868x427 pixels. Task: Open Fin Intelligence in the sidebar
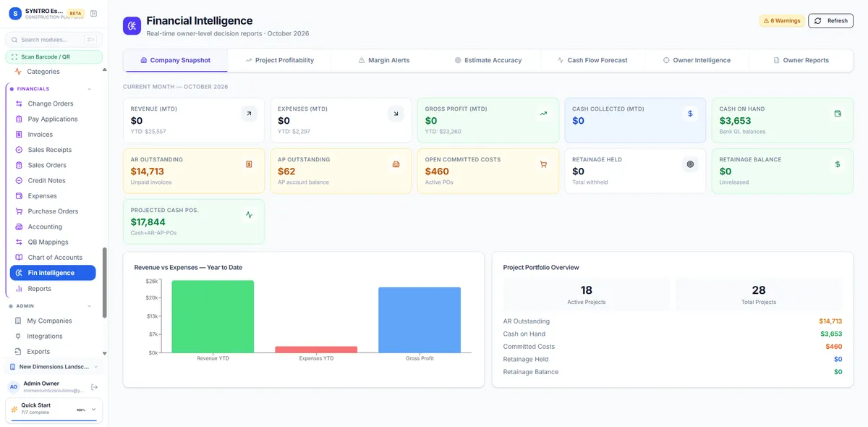53,273
